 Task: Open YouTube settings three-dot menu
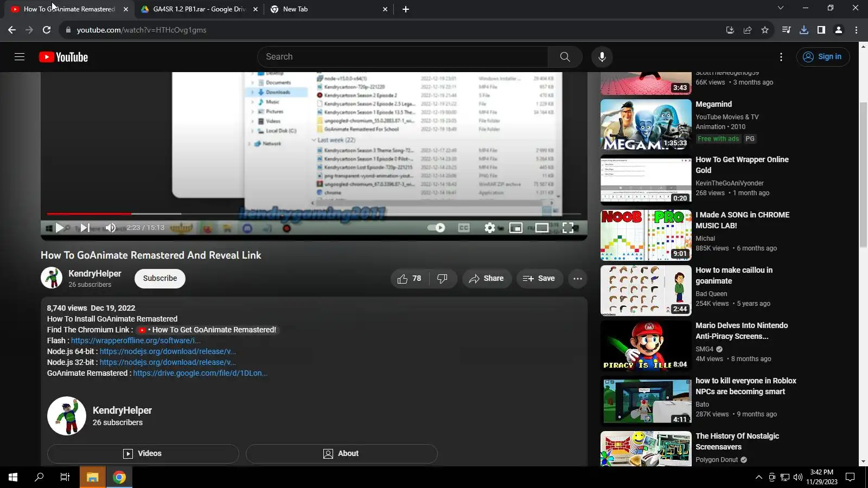click(x=781, y=57)
